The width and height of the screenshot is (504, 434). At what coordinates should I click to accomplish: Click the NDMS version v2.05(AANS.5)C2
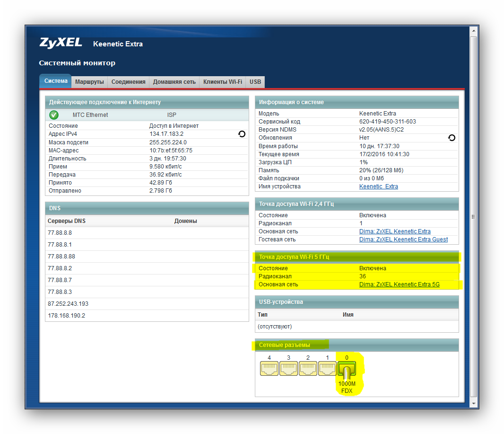(x=382, y=129)
